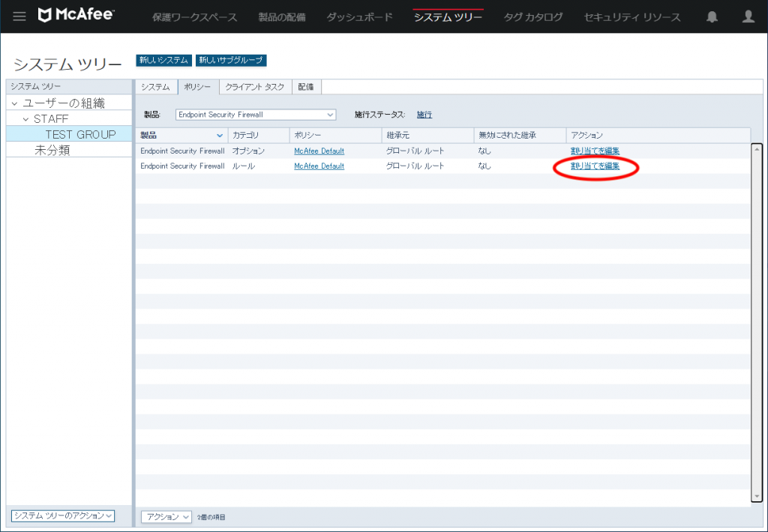The image size is (768, 532).
Task: Switch to the システム tab
Action: pos(156,87)
